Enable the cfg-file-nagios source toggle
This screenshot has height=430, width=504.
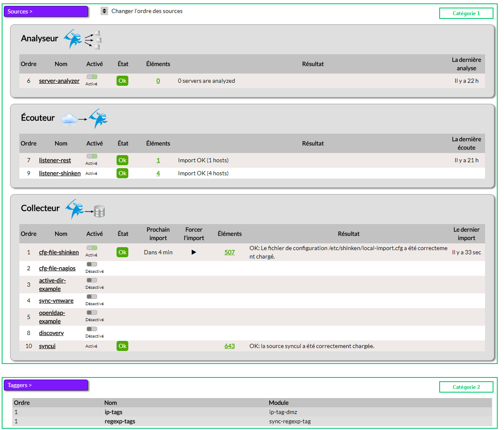[92, 264]
